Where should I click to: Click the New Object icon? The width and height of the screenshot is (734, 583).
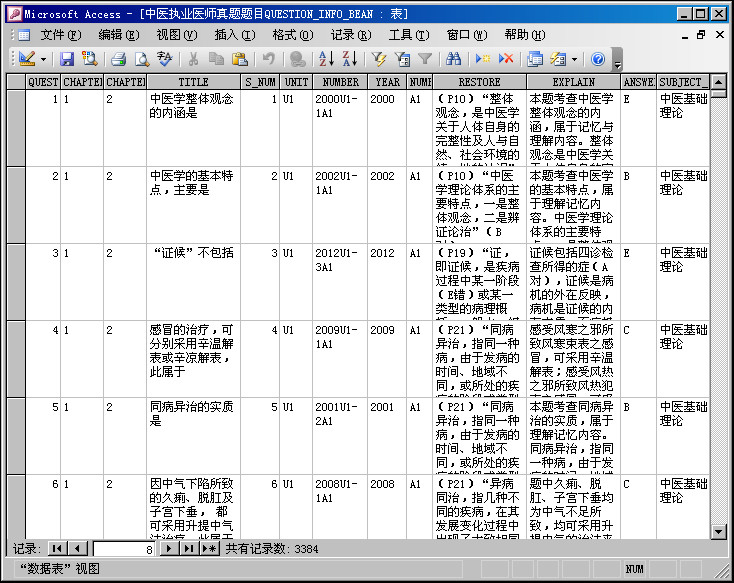[558, 59]
